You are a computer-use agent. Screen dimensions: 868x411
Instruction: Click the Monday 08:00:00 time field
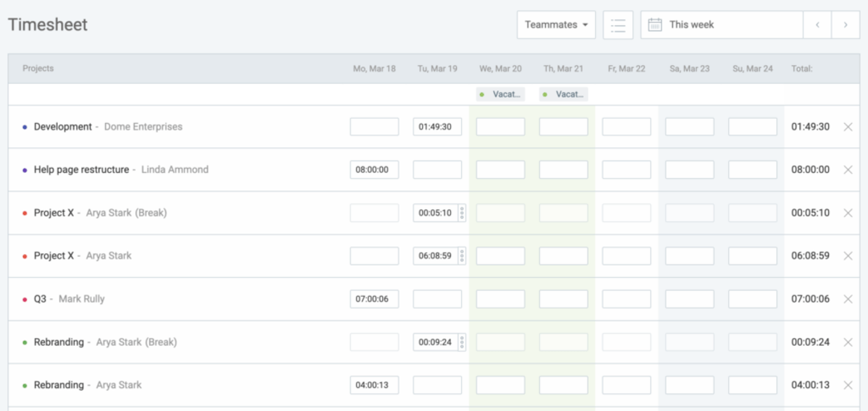tap(374, 169)
